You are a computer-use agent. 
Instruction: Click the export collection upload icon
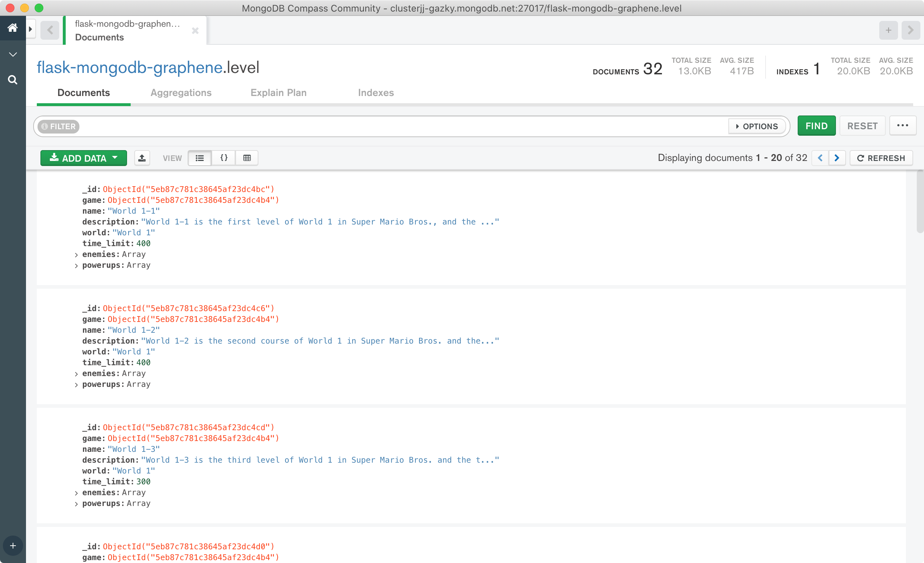pyautogui.click(x=142, y=158)
